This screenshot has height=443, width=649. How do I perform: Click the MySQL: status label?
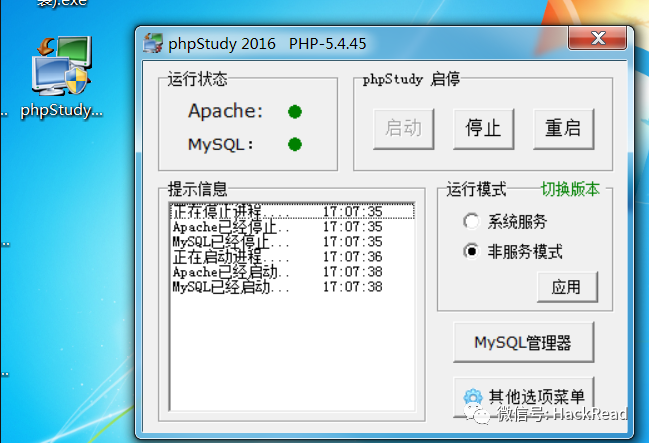[221, 144]
